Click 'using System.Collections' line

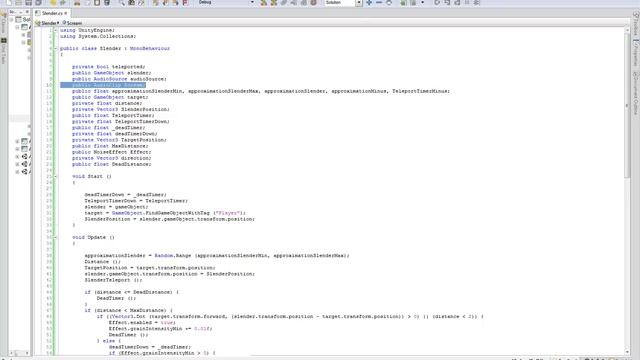[98, 36]
